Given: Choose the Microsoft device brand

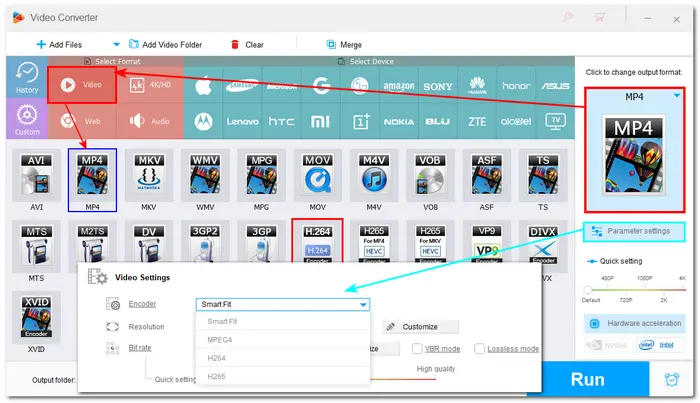Looking at the screenshot, I should [281, 86].
